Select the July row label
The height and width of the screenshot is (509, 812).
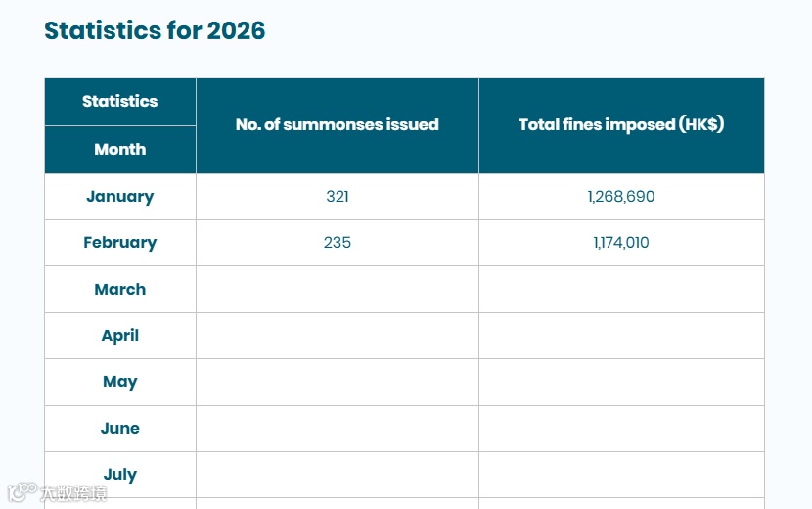click(120, 475)
